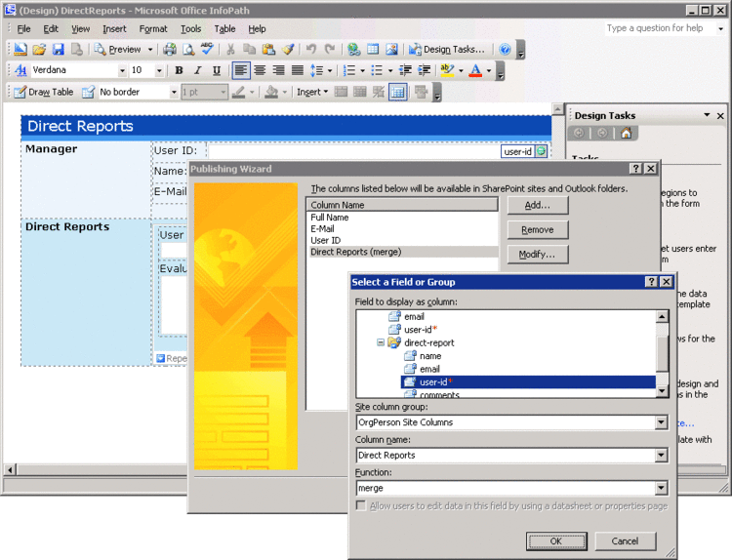Toggle Italic formatting
The width and height of the screenshot is (732, 560).
[197, 70]
